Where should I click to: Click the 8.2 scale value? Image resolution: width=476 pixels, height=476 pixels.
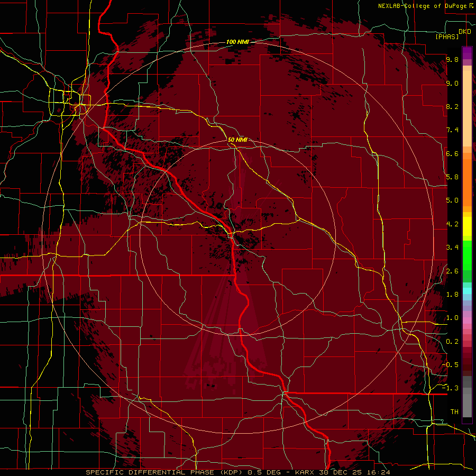tap(452, 106)
